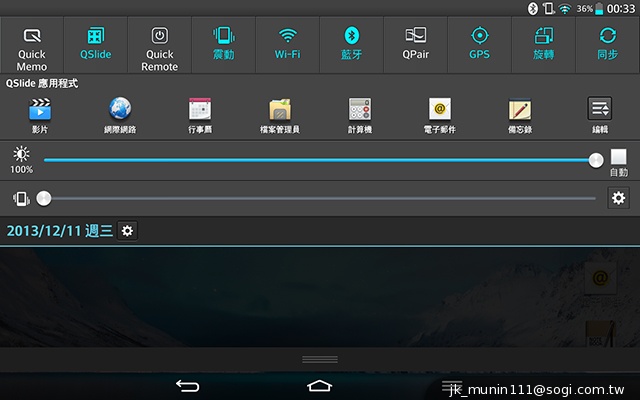Toggle QPair quick setting

[416, 45]
